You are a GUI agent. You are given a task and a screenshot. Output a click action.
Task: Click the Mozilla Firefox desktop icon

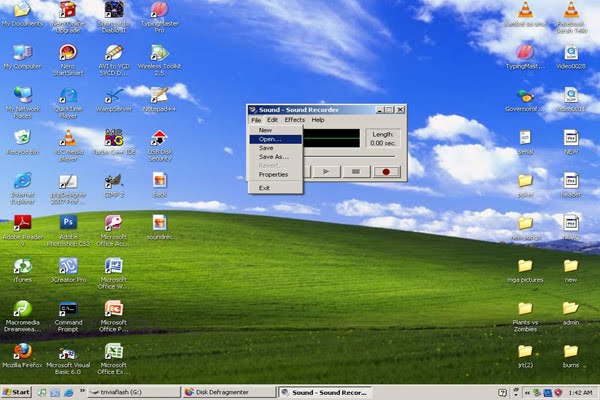click(23, 356)
